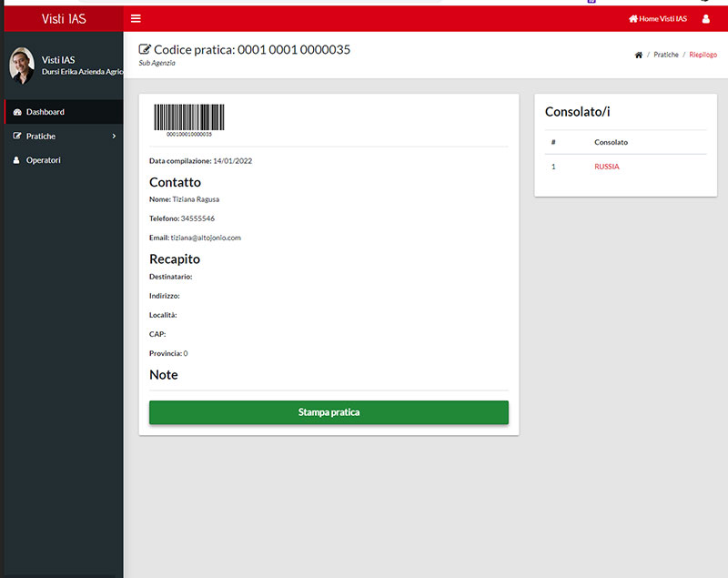Open the Pratiche sidebar menu item

tap(64, 136)
